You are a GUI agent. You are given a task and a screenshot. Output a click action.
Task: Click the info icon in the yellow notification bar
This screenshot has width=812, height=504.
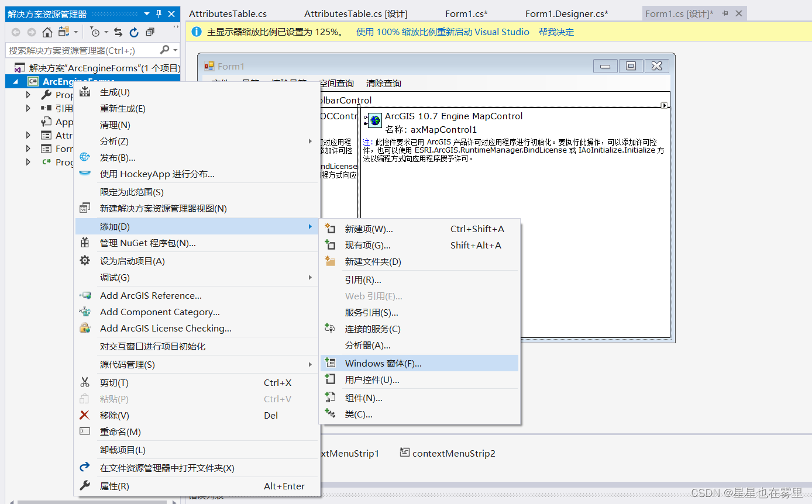197,32
